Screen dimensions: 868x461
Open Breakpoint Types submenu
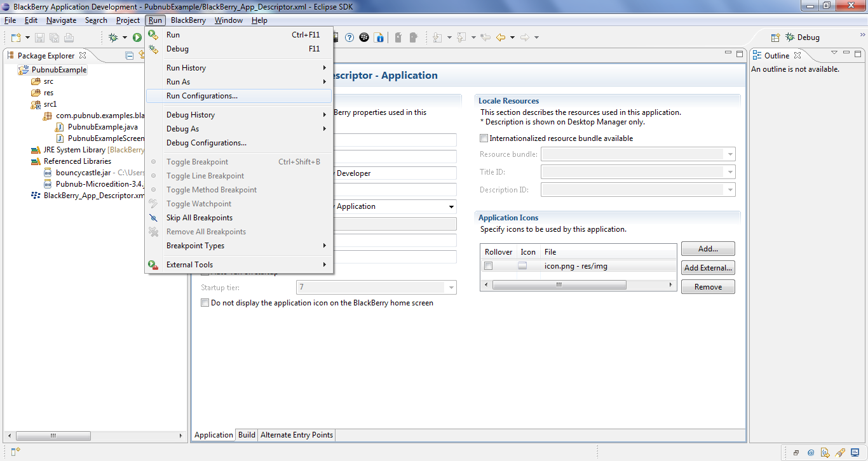tap(238, 246)
